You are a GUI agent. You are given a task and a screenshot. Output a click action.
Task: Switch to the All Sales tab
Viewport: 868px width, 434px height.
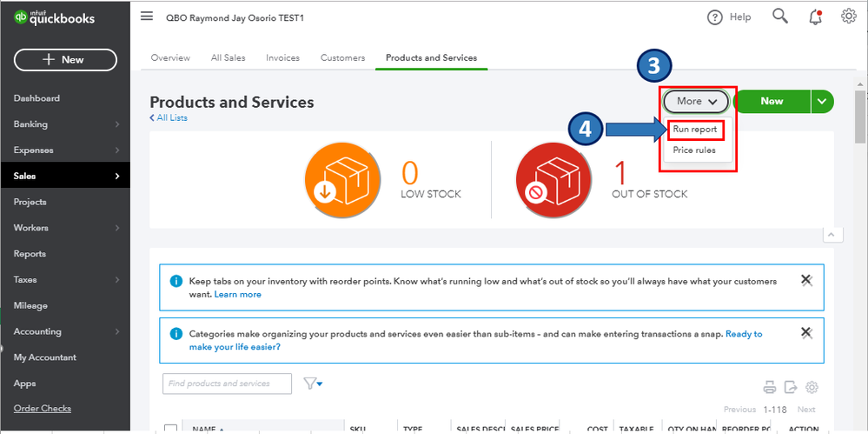click(228, 57)
